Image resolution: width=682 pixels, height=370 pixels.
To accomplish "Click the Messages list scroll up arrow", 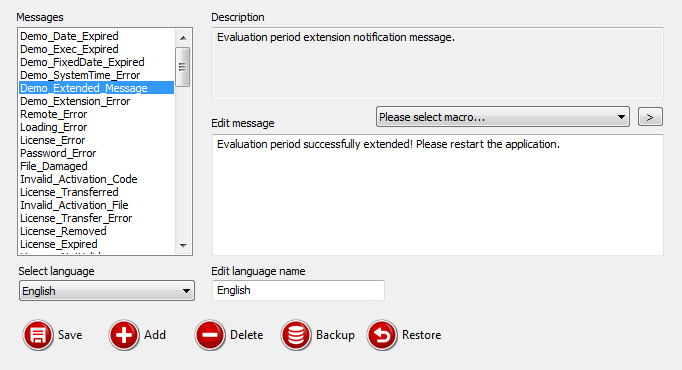I will click(183, 38).
